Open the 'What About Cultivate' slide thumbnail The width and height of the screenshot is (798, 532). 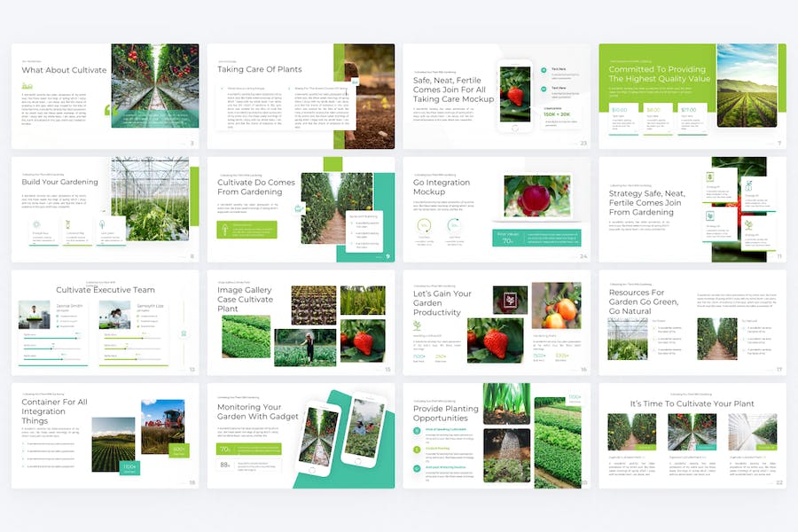pyautogui.click(x=106, y=97)
